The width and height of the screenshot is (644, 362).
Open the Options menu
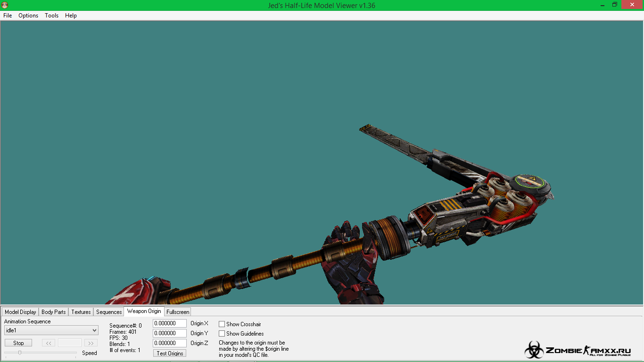point(28,16)
